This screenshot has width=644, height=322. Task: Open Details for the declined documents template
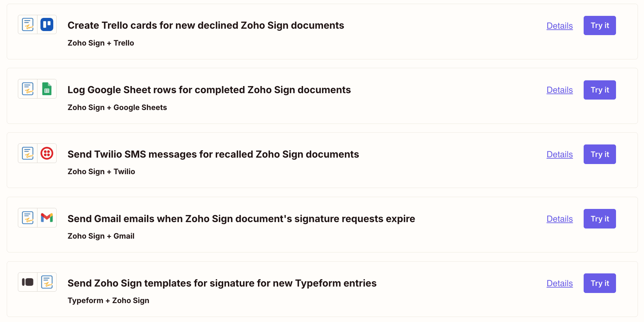tap(559, 26)
